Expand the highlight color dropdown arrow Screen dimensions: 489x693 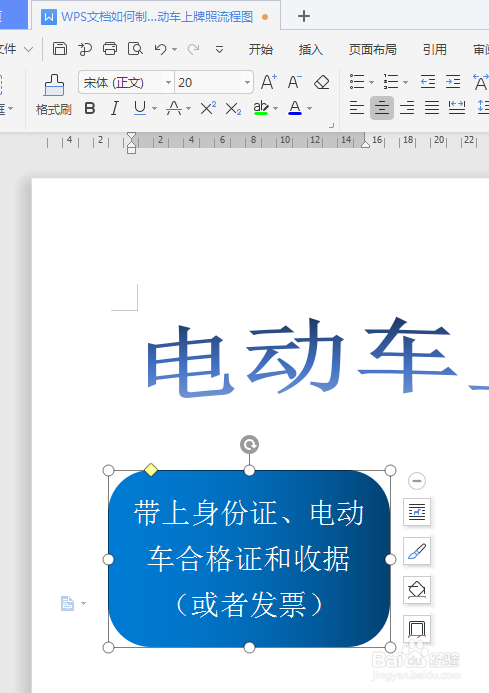[275, 108]
